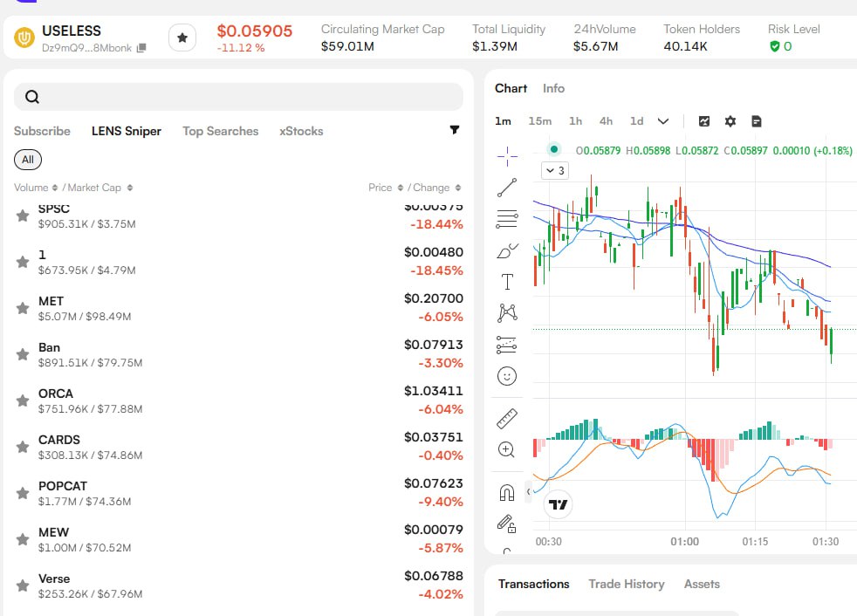Open the MET token row
The image size is (857, 616).
click(238, 308)
